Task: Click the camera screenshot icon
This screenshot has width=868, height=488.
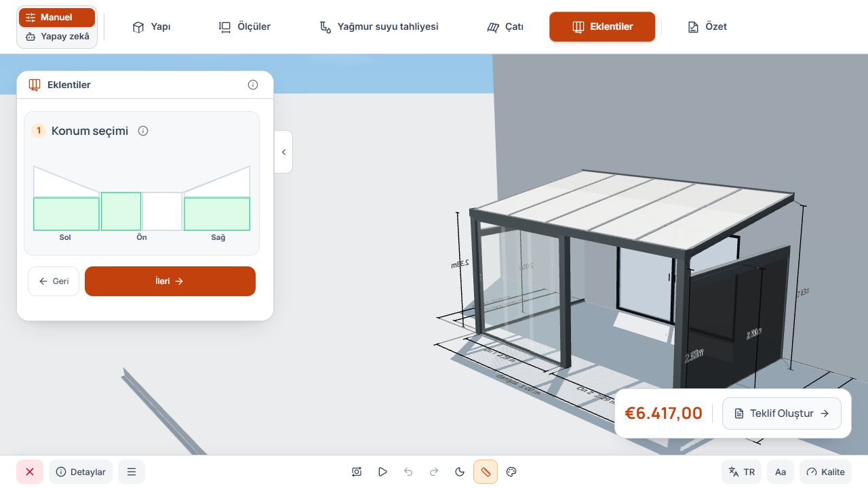Action: coord(357,472)
